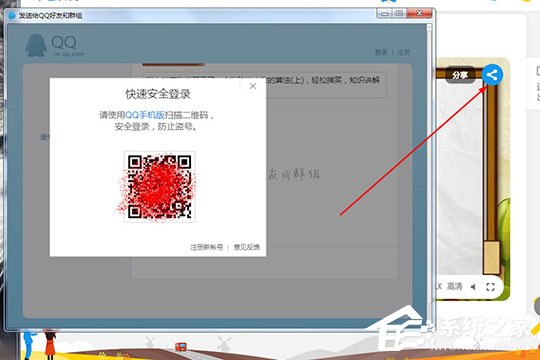Close the quick login QR dialog
Screen dimensions: 540x360
pos(253,86)
